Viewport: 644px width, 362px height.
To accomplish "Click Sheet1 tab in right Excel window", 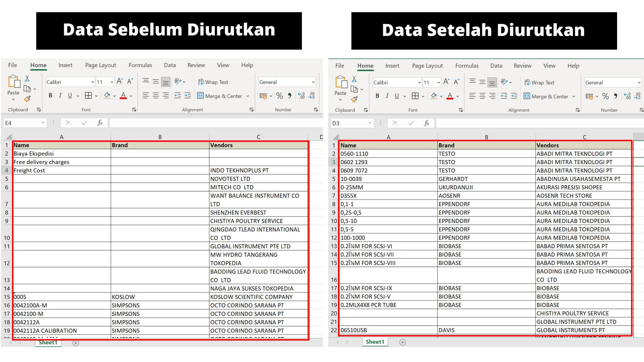I will pos(375,342).
